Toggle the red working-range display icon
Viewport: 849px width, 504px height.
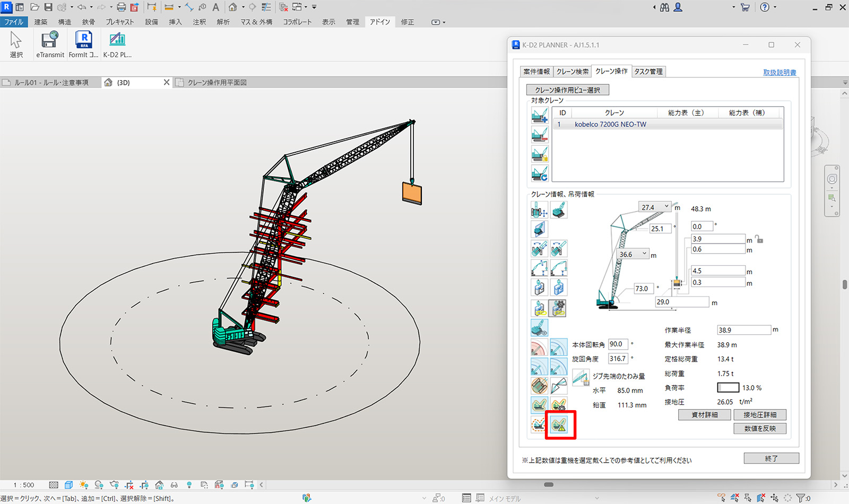(539, 347)
